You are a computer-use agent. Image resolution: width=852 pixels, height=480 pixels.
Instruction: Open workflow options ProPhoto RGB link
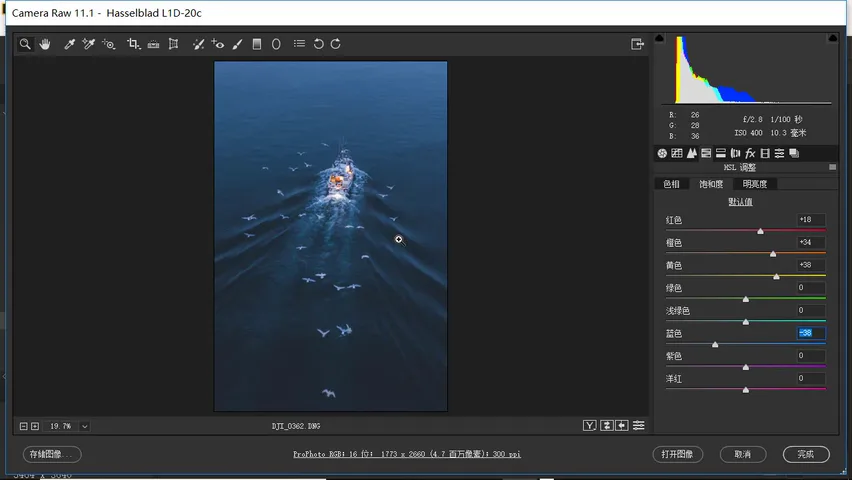click(407, 454)
